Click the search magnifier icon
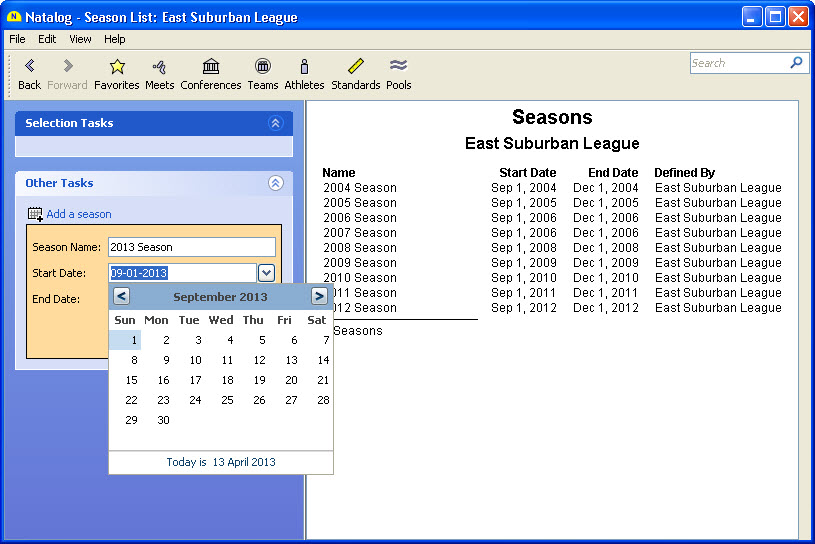Viewport: 815px width, 544px height. pyautogui.click(x=796, y=63)
